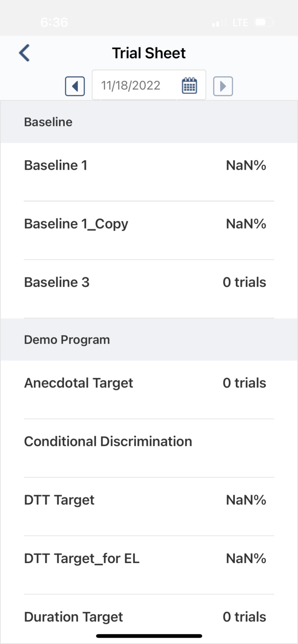Click the 11/18/2022 date field

[149, 85]
